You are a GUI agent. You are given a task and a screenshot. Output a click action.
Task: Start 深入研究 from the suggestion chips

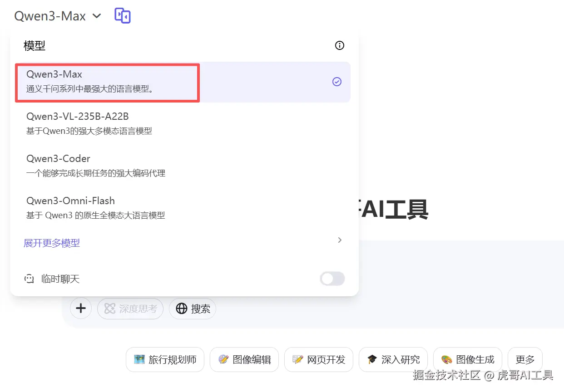pos(393,360)
